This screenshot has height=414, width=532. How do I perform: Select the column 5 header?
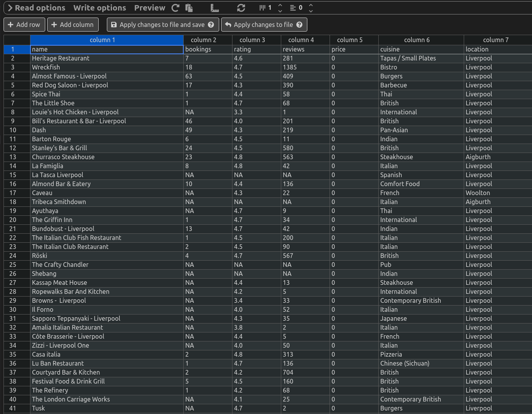pyautogui.click(x=354, y=40)
